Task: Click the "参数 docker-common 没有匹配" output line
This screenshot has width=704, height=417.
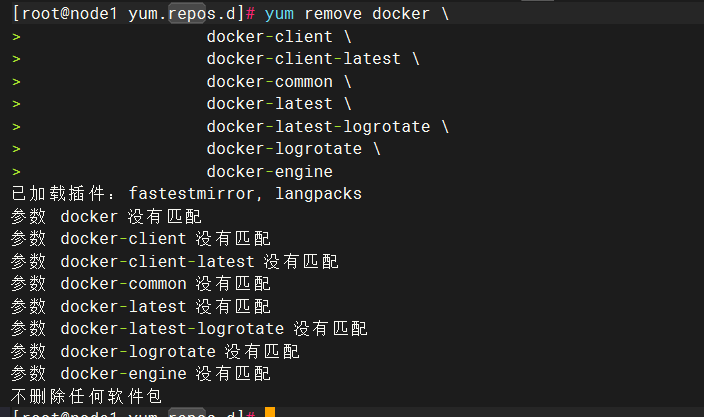Action: click(x=140, y=284)
